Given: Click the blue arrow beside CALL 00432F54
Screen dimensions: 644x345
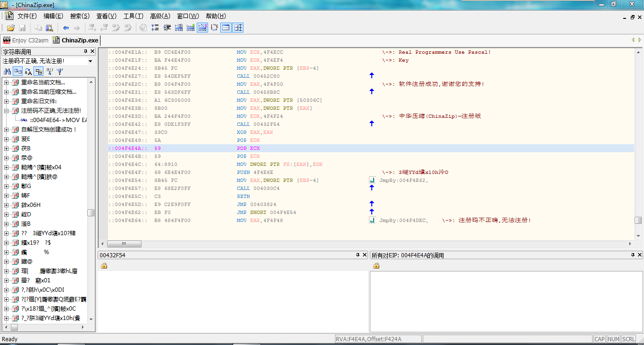Looking at the screenshot, I should pyautogui.click(x=372, y=123).
